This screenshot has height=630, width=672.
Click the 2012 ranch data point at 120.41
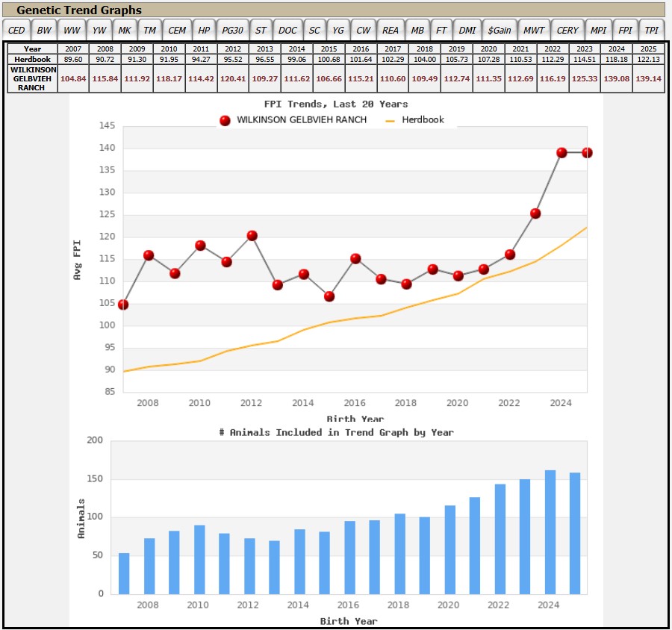click(x=252, y=235)
